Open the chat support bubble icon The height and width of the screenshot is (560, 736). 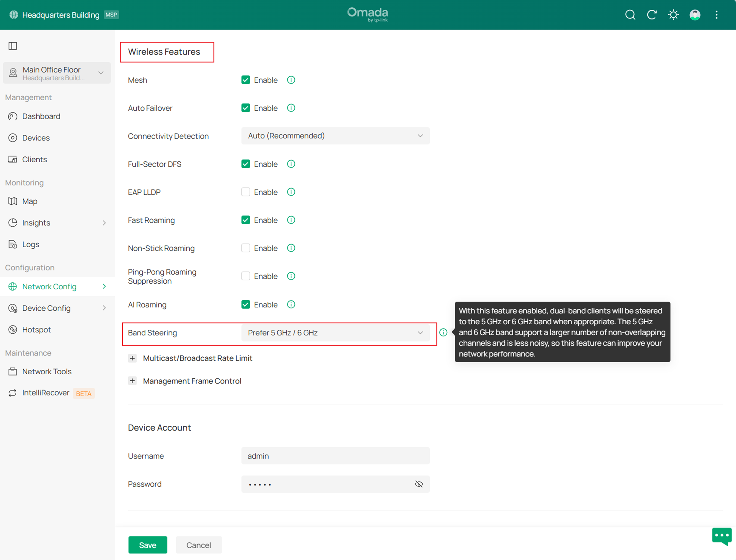point(722,536)
